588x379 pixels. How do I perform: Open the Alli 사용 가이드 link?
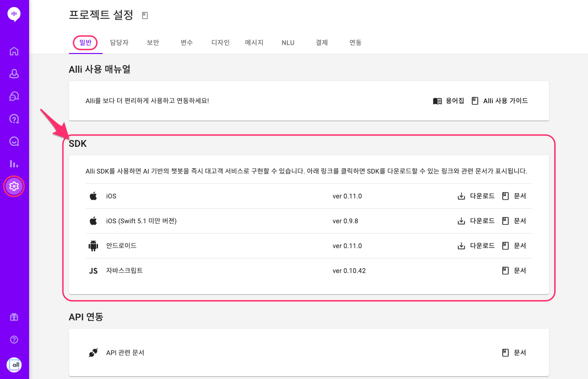505,101
